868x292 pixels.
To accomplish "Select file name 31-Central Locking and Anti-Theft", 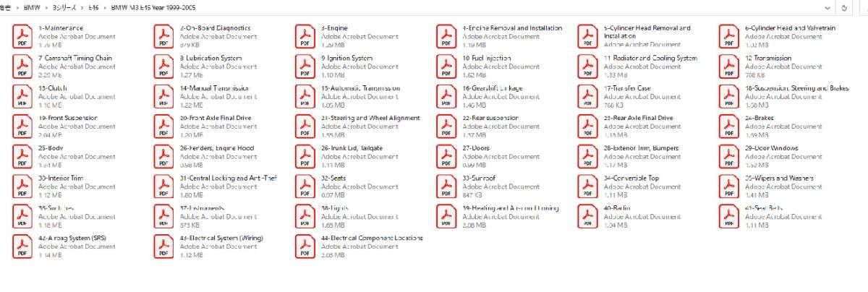I will coord(229,178).
